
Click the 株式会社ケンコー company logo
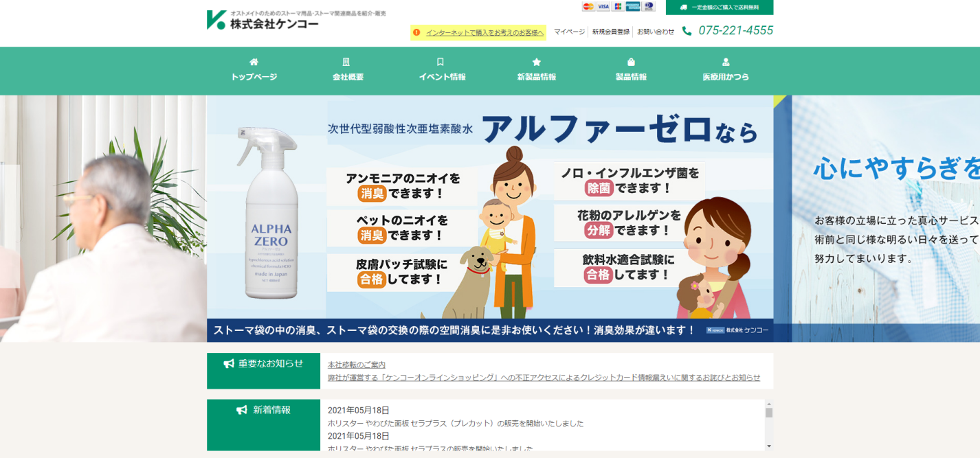point(265,20)
